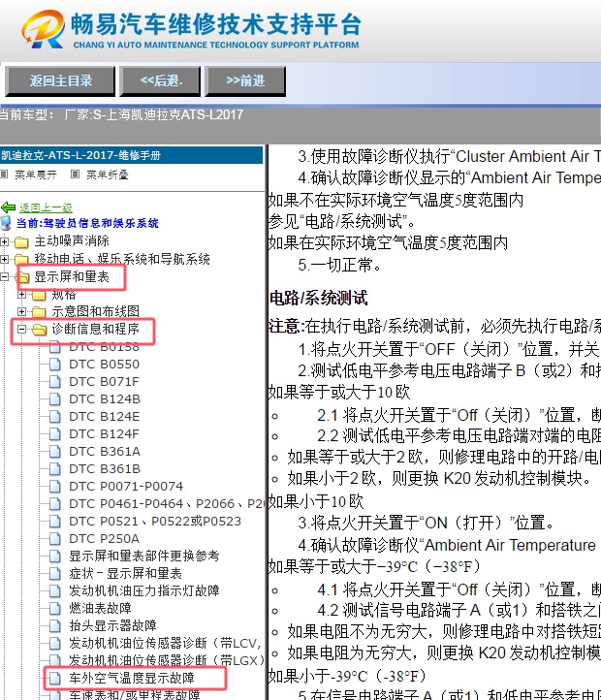The width and height of the screenshot is (601, 700).
Task: Open the DTC B0550 document
Action: tap(104, 365)
